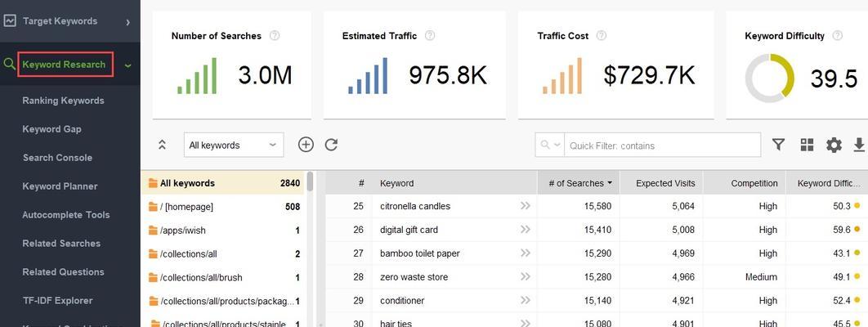Click the bamboo toilet paper keyword

point(420,253)
